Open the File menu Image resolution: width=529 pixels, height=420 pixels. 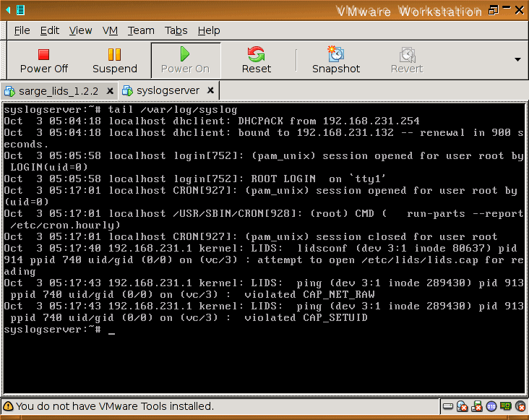[x=22, y=30]
